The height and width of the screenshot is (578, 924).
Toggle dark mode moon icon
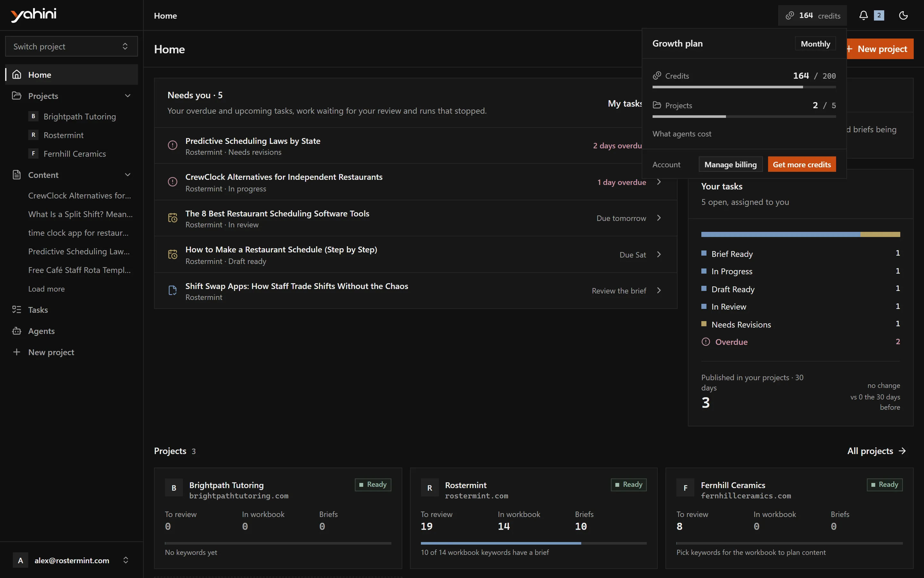[x=903, y=15]
